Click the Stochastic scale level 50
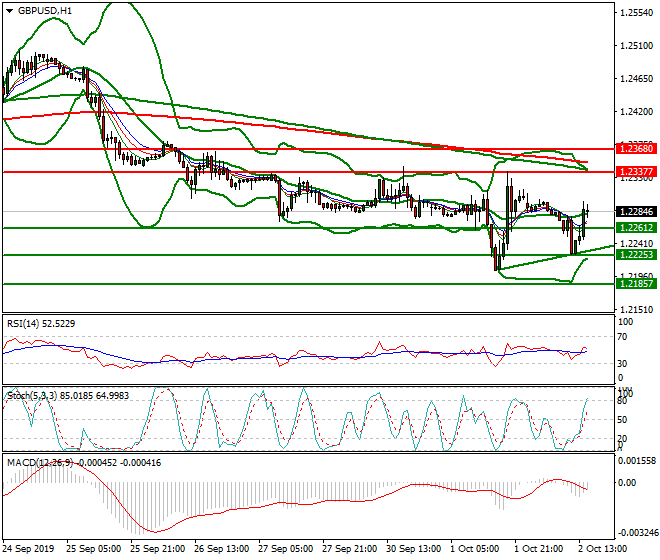 [622, 419]
